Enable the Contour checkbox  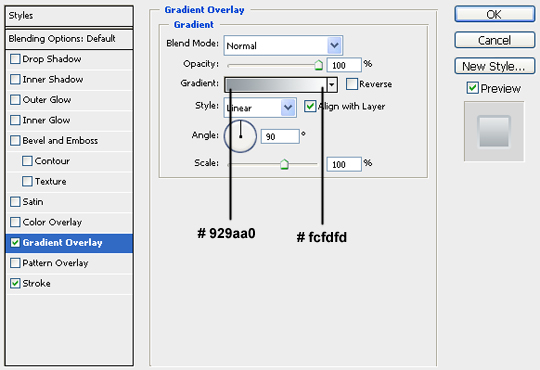27,161
